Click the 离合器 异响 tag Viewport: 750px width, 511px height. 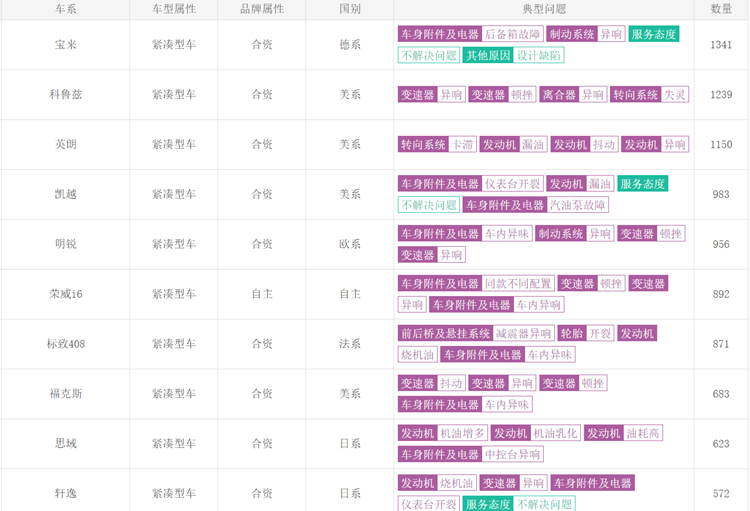[x=573, y=94]
